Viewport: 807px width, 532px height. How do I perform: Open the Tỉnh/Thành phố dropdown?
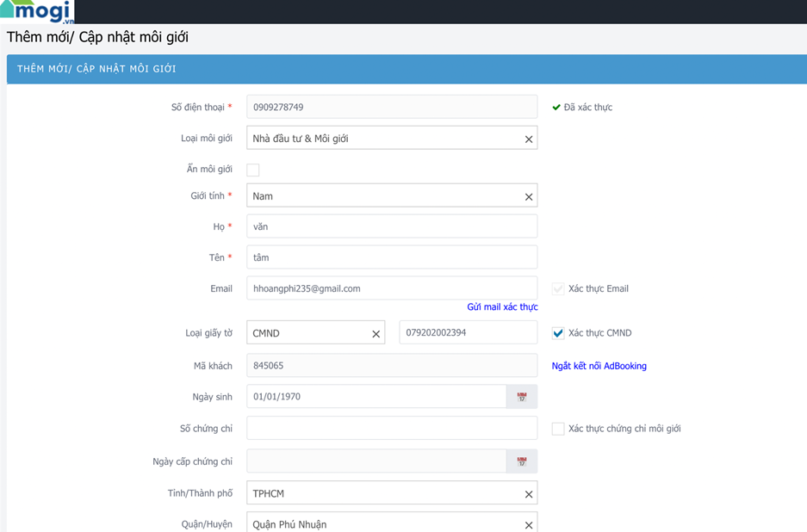[383, 494]
